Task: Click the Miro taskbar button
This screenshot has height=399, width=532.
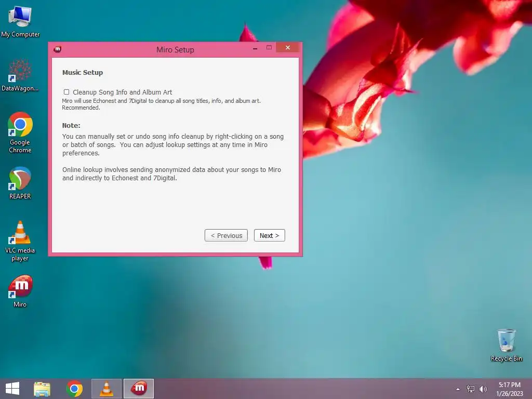Action: (x=139, y=389)
